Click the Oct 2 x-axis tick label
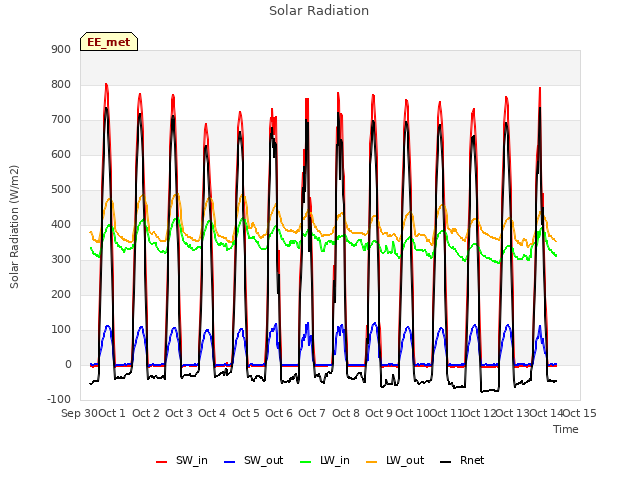 146,413
